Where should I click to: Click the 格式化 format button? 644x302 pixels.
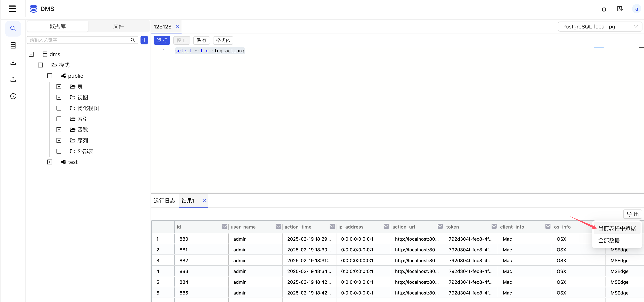[x=223, y=40]
